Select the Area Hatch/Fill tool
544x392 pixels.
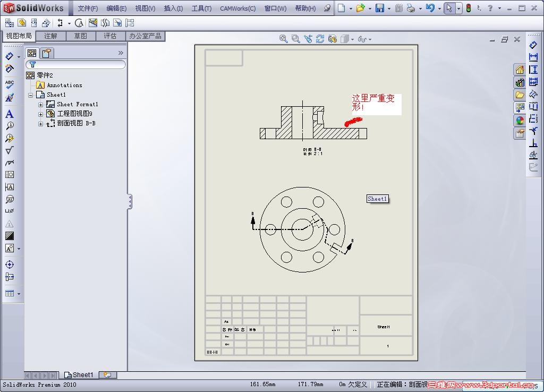pos(10,236)
